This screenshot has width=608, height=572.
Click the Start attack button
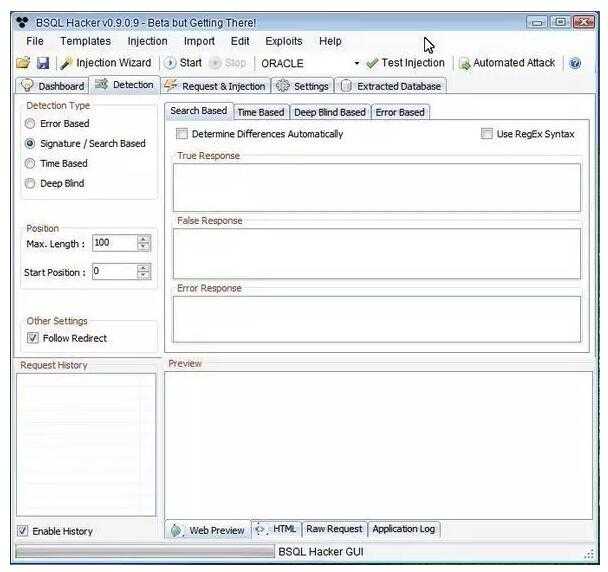pyautogui.click(x=183, y=63)
